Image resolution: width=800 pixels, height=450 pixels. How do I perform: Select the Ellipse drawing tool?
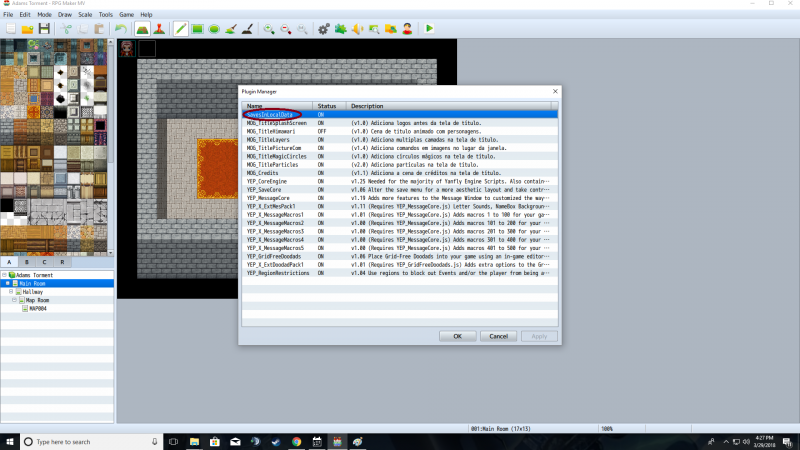click(214, 29)
